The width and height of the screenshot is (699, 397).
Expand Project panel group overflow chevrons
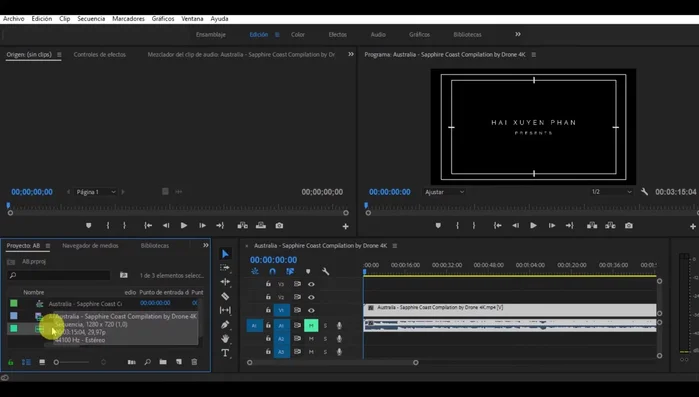[206, 245]
